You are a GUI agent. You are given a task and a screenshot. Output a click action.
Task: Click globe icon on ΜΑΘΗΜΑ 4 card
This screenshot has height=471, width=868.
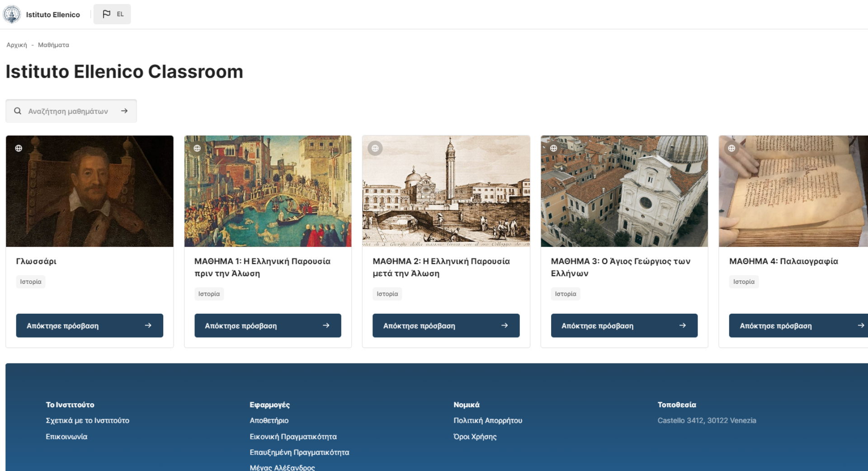pyautogui.click(x=731, y=148)
